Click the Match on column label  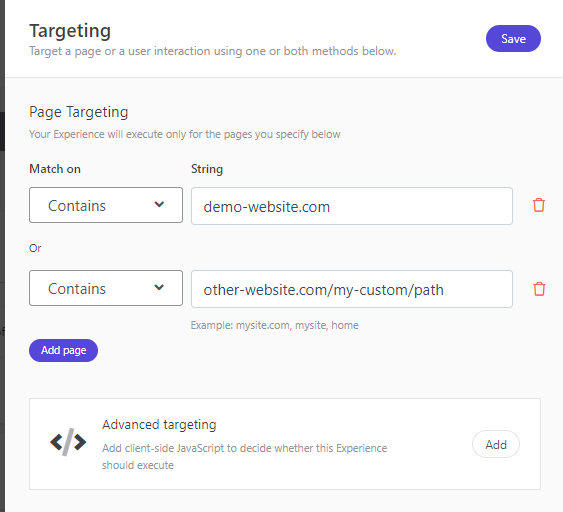55,169
